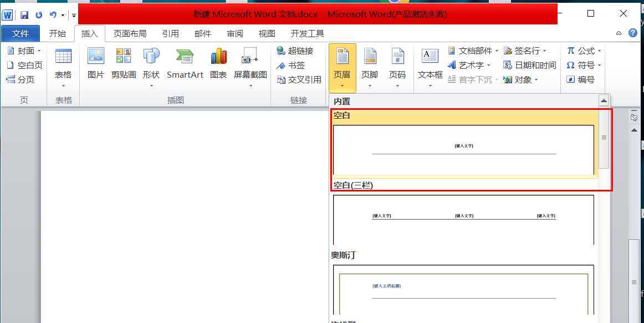Click the header gallery scroll up arrow
This screenshot has height=323, width=644.
coord(604,100)
